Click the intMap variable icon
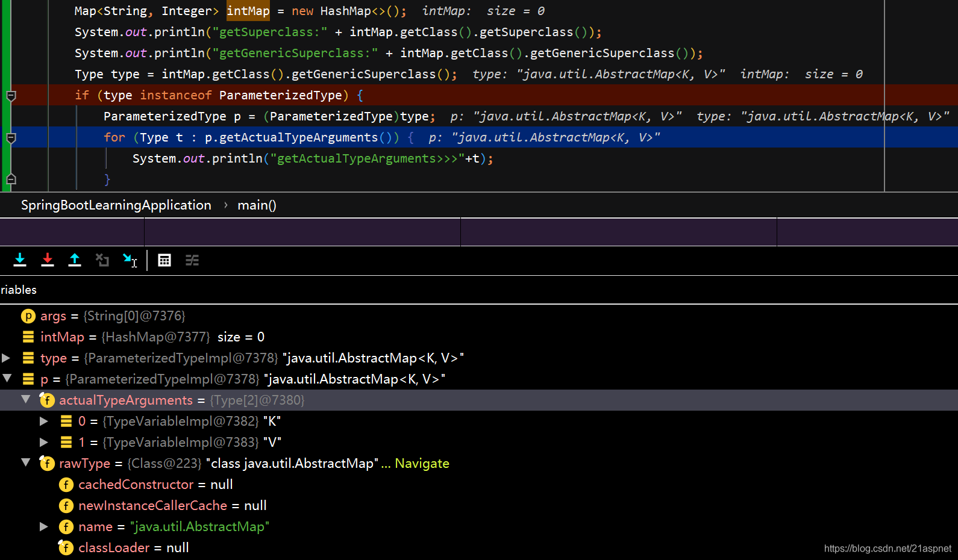This screenshot has width=958, height=560. pyautogui.click(x=28, y=337)
